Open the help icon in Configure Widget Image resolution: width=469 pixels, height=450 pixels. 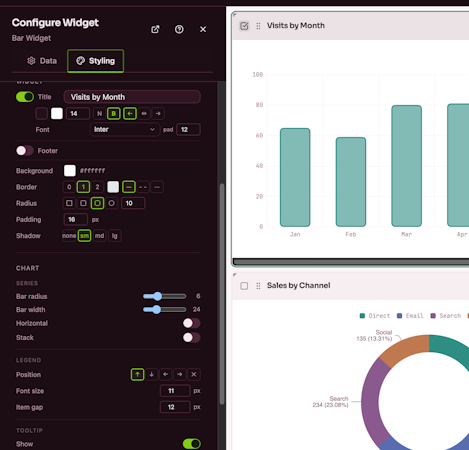pyautogui.click(x=179, y=29)
